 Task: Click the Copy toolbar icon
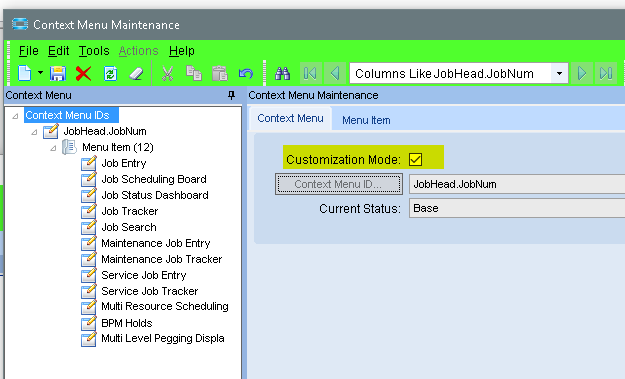point(194,73)
